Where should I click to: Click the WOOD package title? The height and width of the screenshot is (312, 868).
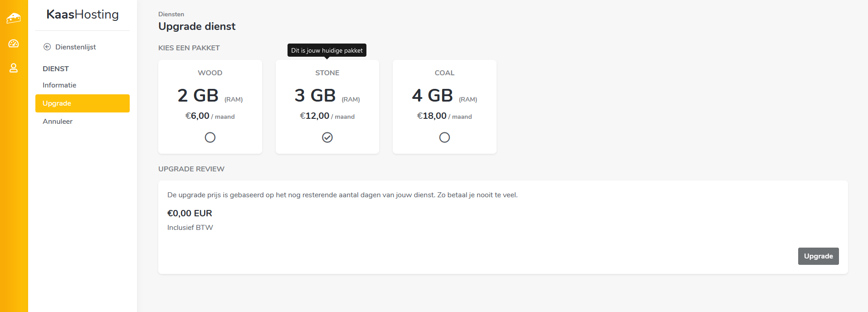click(210, 73)
